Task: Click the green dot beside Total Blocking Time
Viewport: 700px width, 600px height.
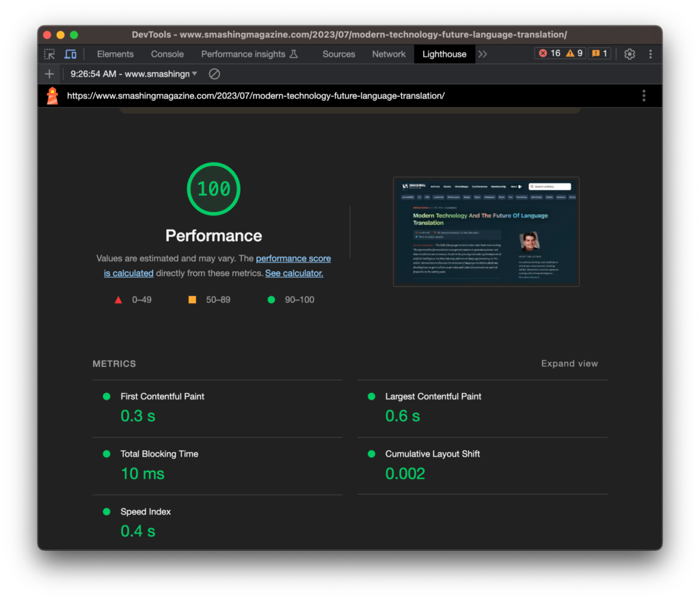Action: (106, 454)
